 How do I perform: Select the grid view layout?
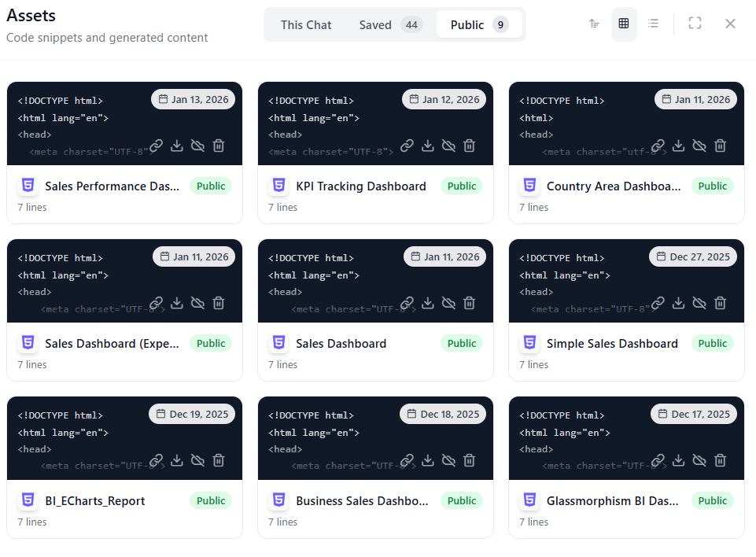624,24
